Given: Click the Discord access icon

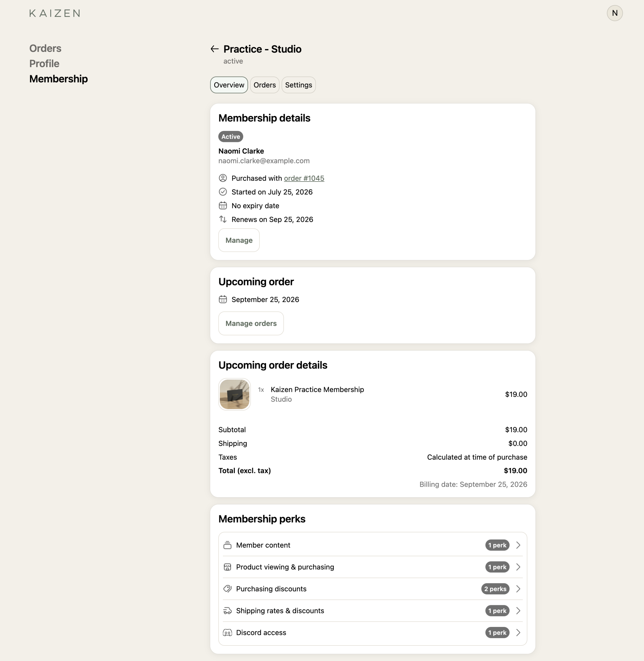Looking at the screenshot, I should coord(227,632).
